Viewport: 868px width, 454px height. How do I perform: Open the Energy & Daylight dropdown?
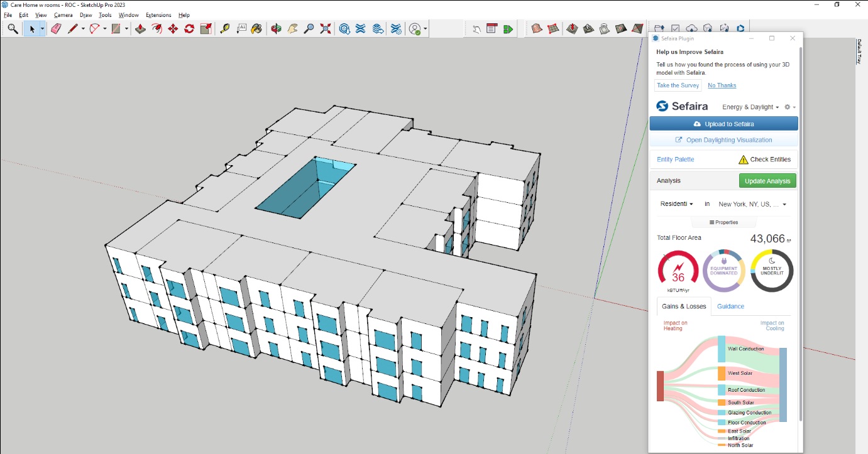click(750, 107)
